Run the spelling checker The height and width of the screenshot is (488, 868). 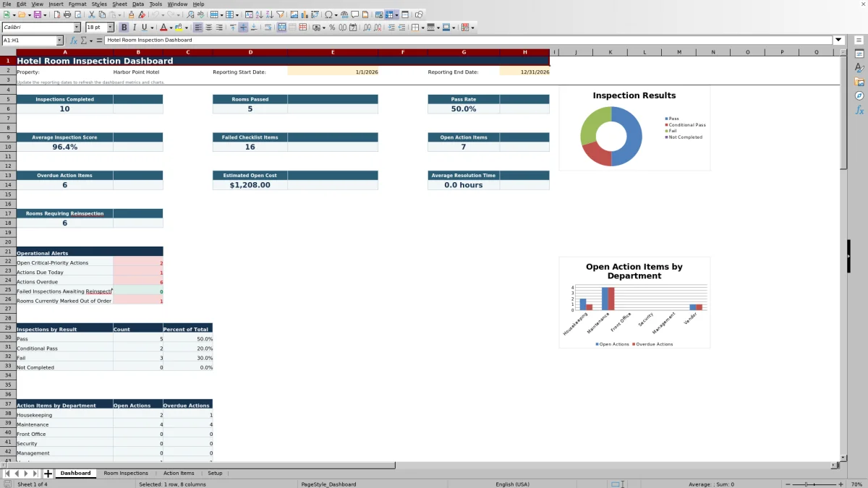[200, 14]
